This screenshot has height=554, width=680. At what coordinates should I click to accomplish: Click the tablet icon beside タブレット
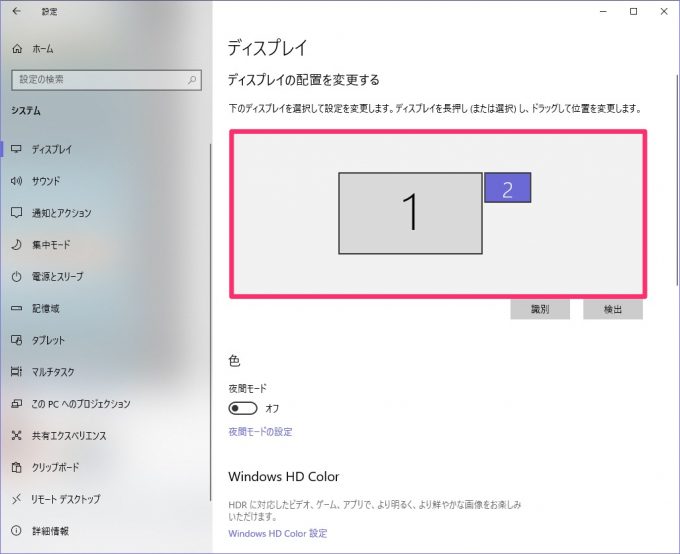click(x=16, y=340)
